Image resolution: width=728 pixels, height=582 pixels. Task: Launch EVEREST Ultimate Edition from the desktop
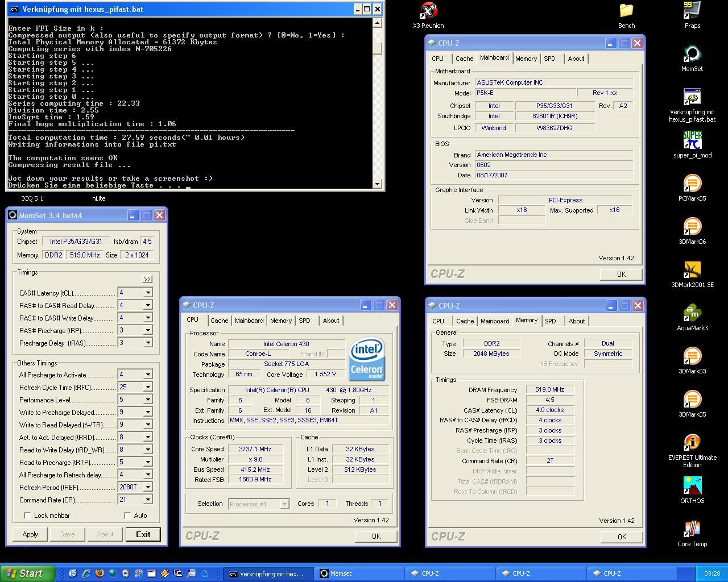(692, 451)
